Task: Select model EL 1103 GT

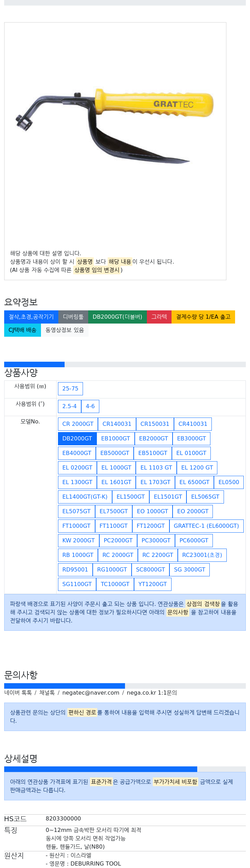Action: (x=156, y=468)
